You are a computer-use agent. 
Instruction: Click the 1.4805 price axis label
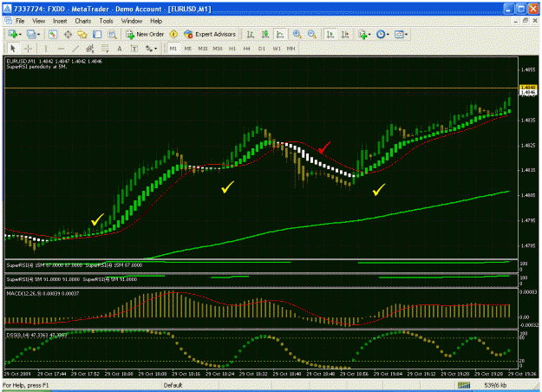[x=528, y=195]
